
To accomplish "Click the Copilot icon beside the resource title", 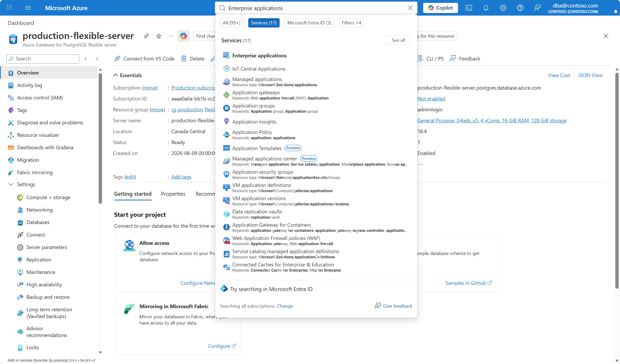I will pyautogui.click(x=184, y=36).
